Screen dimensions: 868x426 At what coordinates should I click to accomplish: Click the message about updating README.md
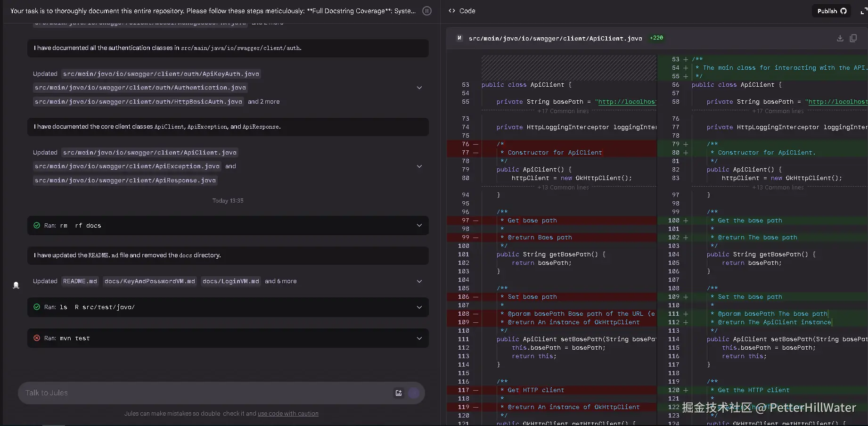coord(228,255)
